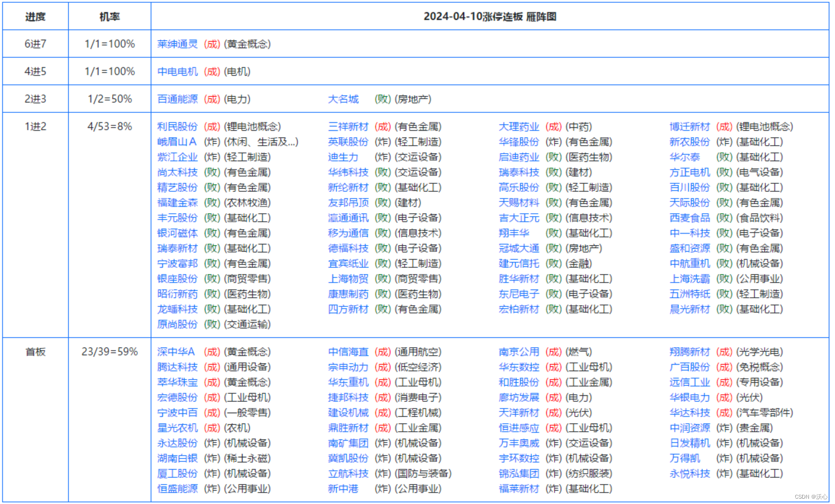Open 中航重机 stock link

690,264
